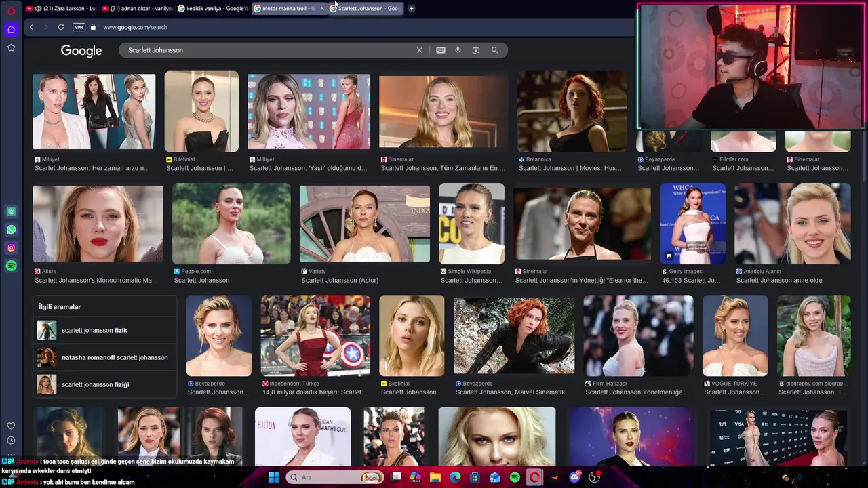Open Milliyet 'Her zaman arzu n...' image
The height and width of the screenshot is (488, 868).
click(x=94, y=112)
